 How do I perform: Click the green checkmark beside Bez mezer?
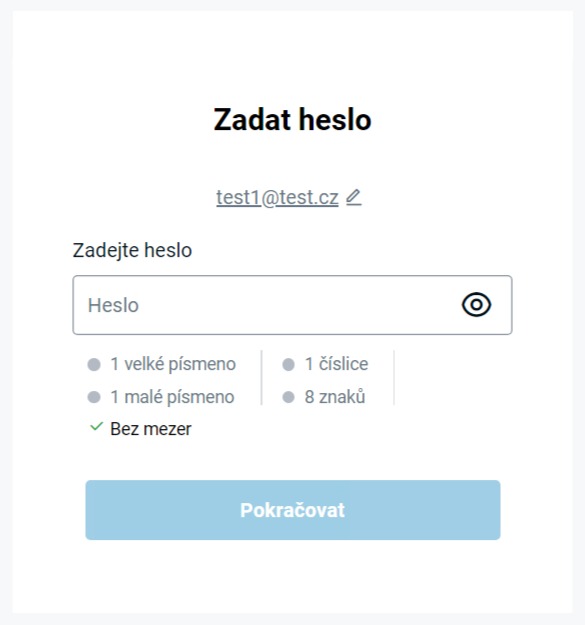coord(96,427)
